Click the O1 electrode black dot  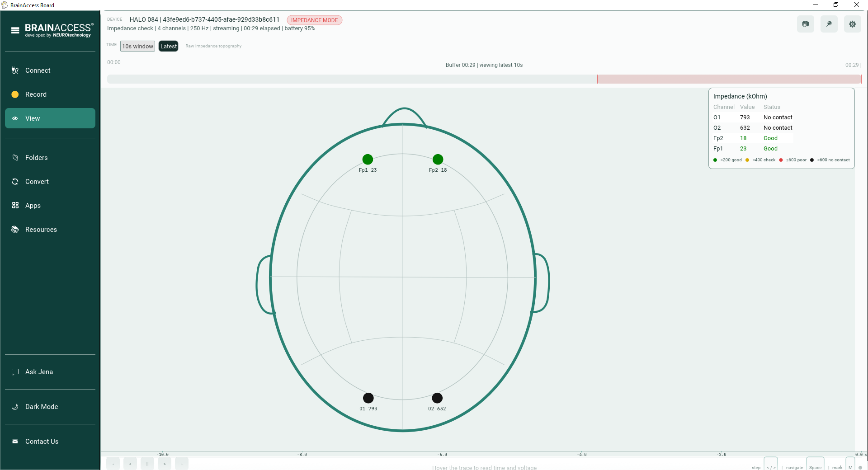click(x=368, y=398)
